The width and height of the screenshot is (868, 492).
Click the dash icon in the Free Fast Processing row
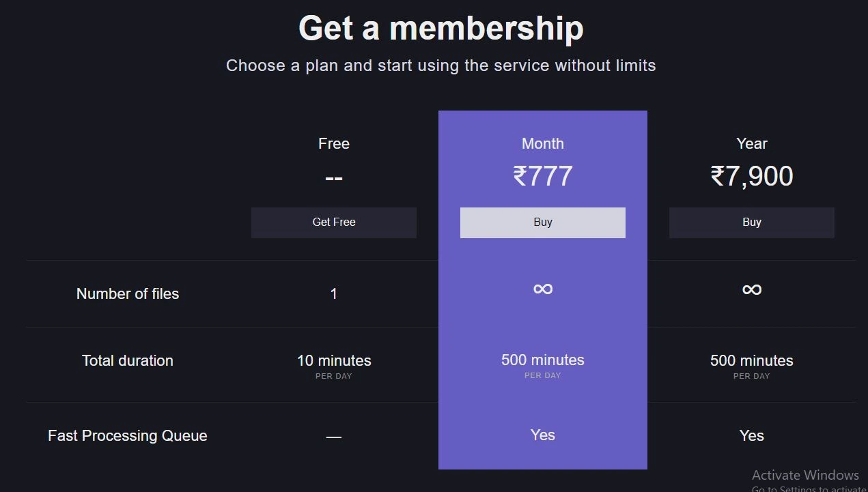[333, 437]
